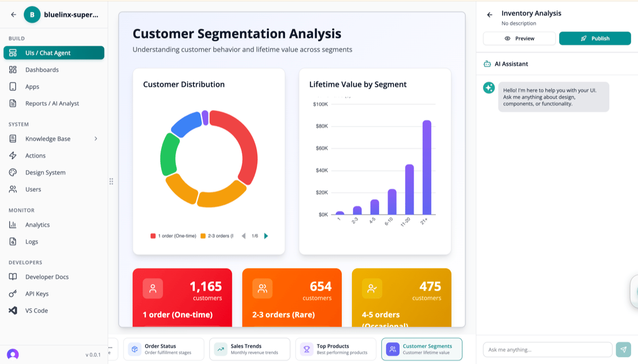Click the AI Assistant robot icon

487,64
